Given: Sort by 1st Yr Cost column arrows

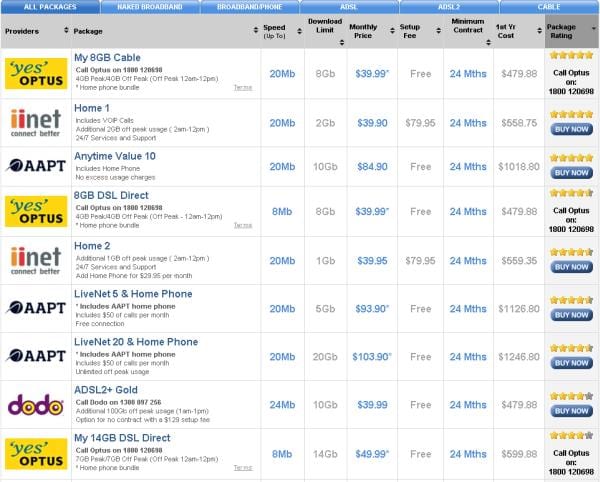Looking at the screenshot, I should [540, 31].
